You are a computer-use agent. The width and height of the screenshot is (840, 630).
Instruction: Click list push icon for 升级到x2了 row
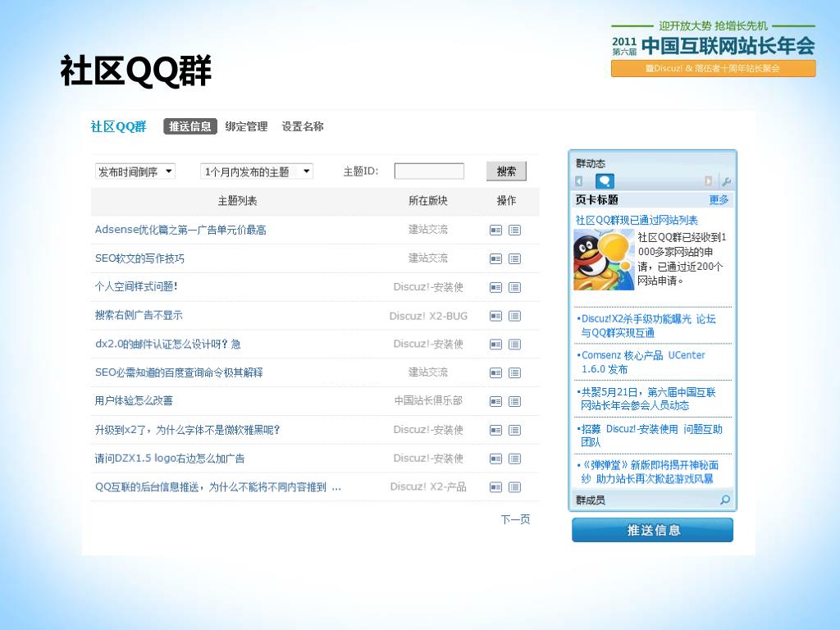coord(515,430)
